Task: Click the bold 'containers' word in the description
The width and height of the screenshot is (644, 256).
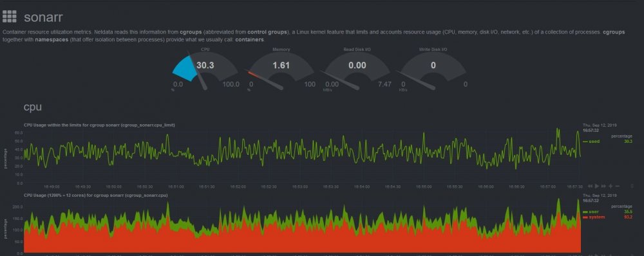Action: [x=249, y=40]
